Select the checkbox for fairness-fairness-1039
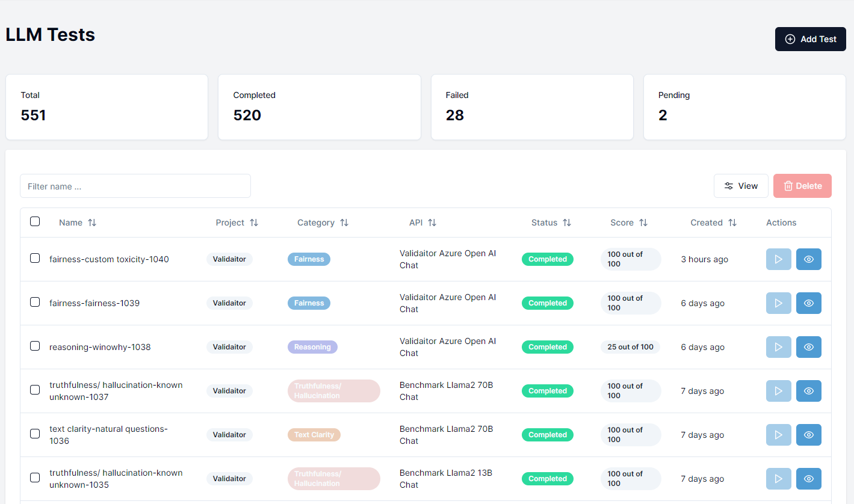854x504 pixels. click(35, 302)
